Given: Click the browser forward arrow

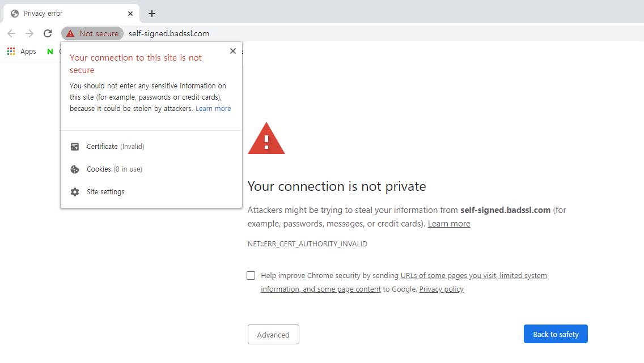Looking at the screenshot, I should coord(29,33).
